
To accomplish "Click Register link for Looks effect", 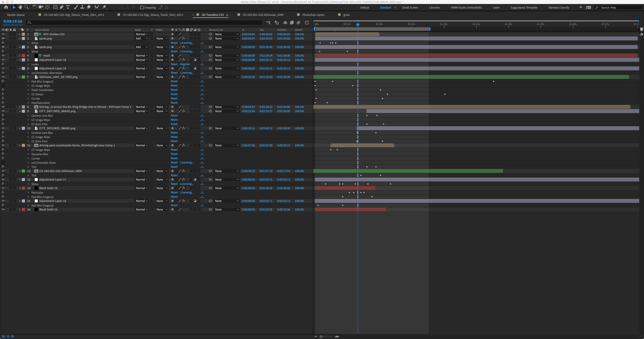I will pos(185,64).
